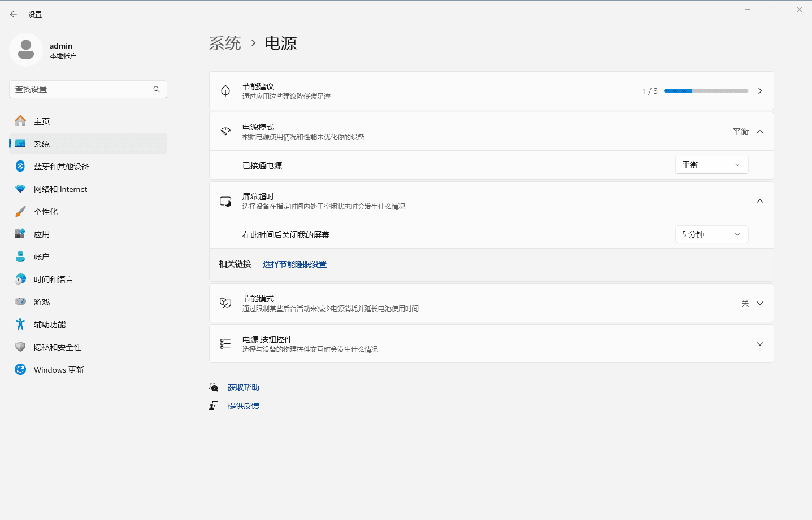Click the gaming controller icon
This screenshot has width=812, height=520.
pos(20,301)
